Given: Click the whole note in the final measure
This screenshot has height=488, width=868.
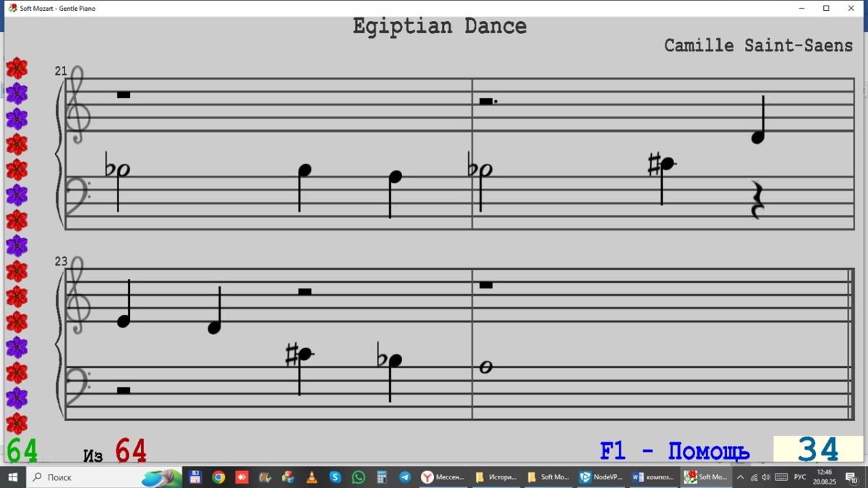Looking at the screenshot, I should pos(485,367).
